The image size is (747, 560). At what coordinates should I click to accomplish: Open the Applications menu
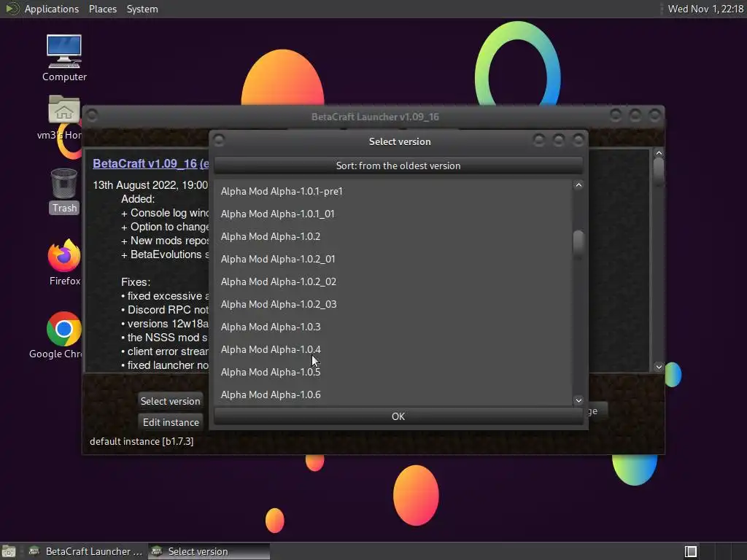click(x=52, y=9)
